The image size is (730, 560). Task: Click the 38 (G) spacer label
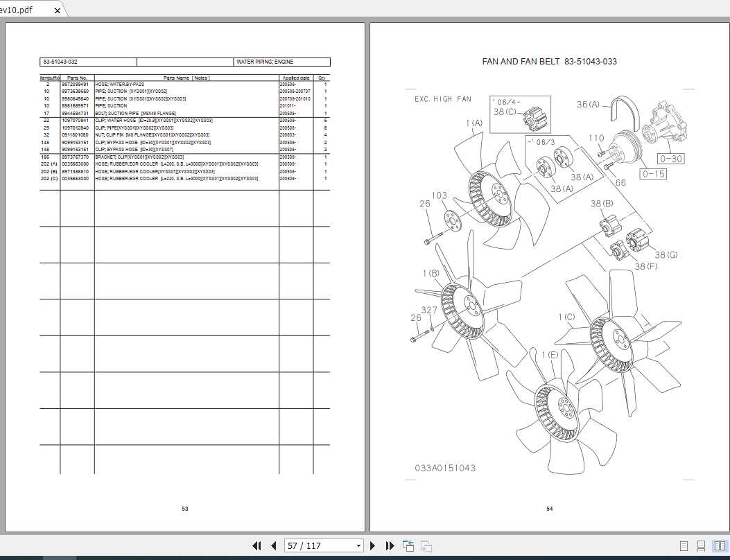[666, 254]
